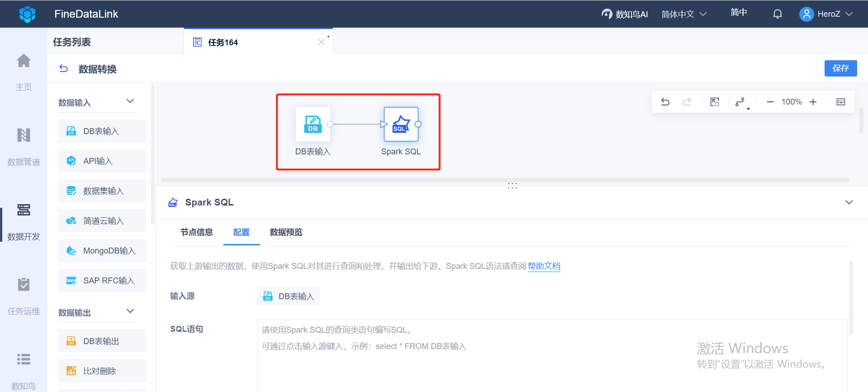Screen dimensions: 868x392
Task: Zoom out the canvas
Action: (x=770, y=102)
